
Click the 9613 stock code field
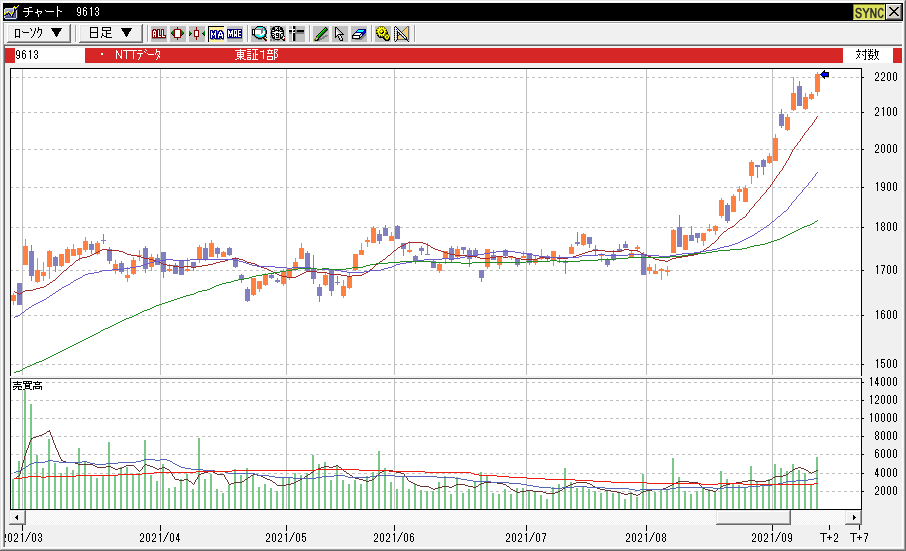[x=45, y=55]
